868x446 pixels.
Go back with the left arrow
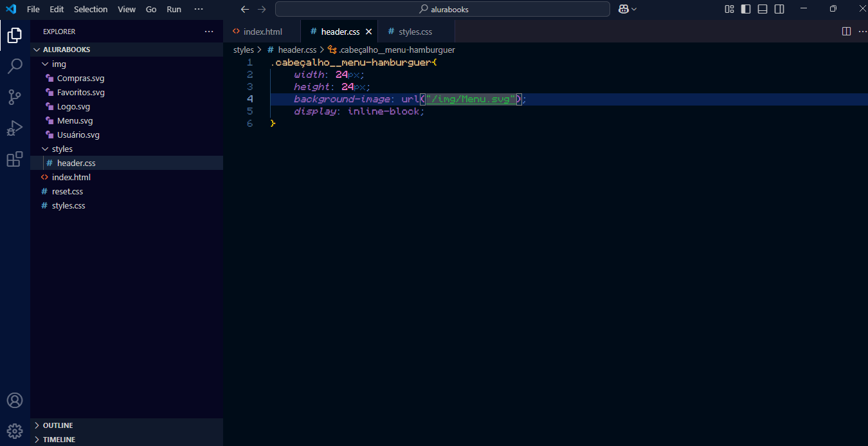tap(244, 9)
